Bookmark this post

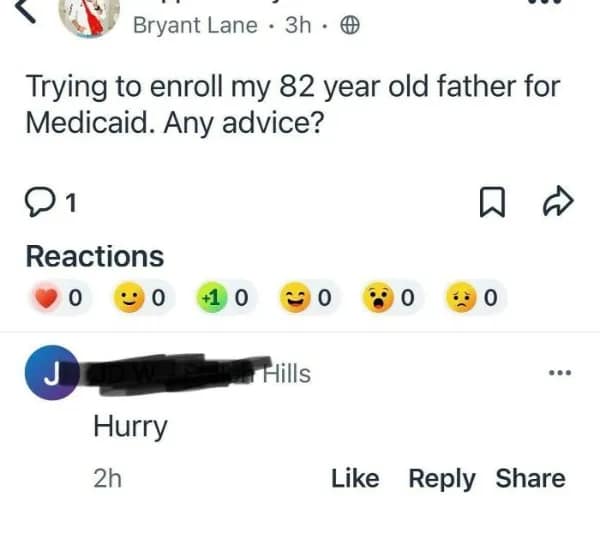click(492, 204)
